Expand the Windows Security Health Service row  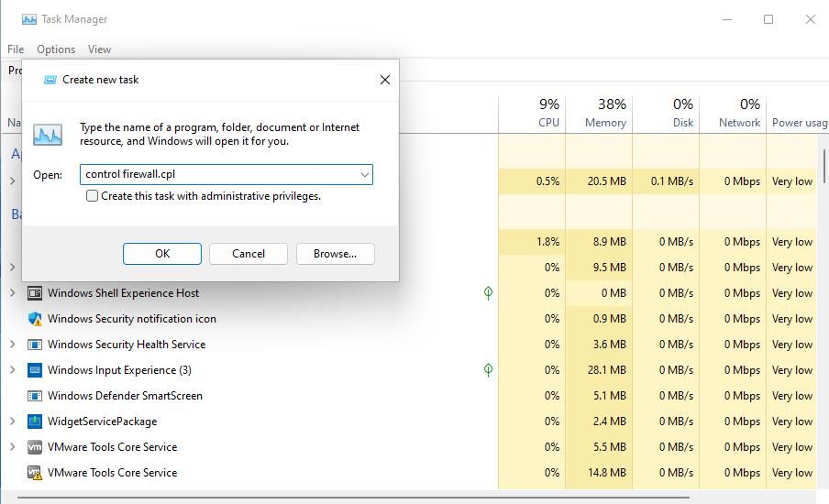coord(12,345)
